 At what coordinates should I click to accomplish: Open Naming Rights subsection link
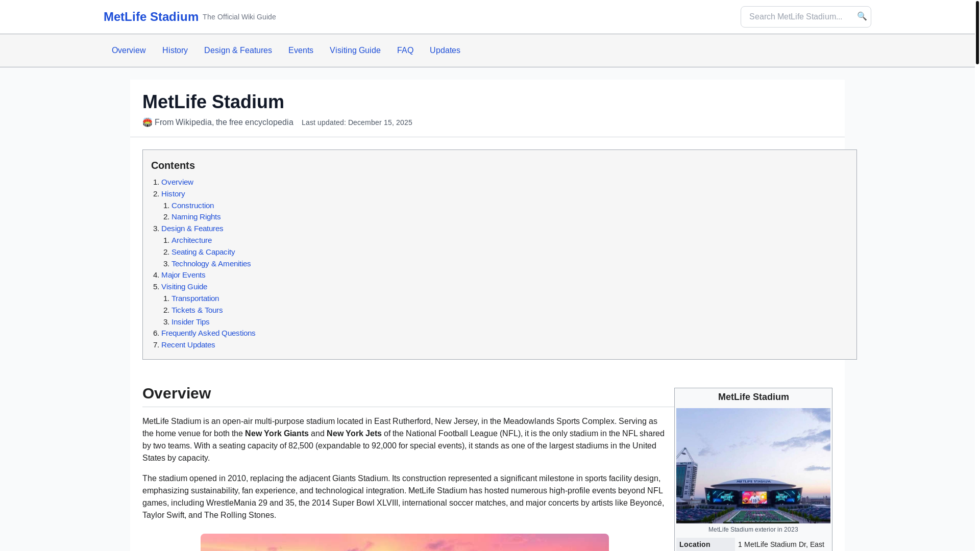(196, 217)
